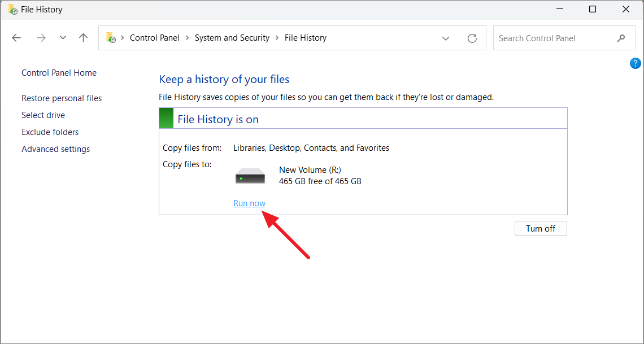Go to Control Panel Home
Image resolution: width=644 pixels, height=344 pixels.
pyautogui.click(x=59, y=73)
